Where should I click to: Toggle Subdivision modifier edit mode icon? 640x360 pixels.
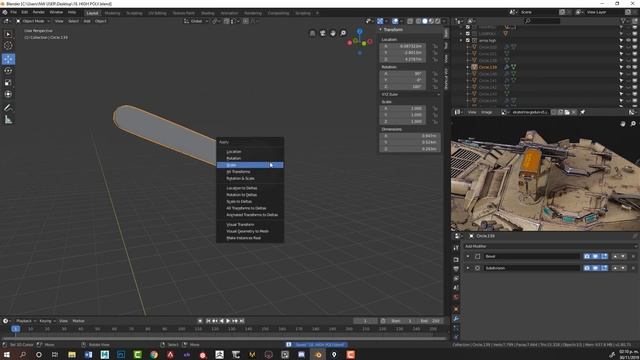click(604, 268)
